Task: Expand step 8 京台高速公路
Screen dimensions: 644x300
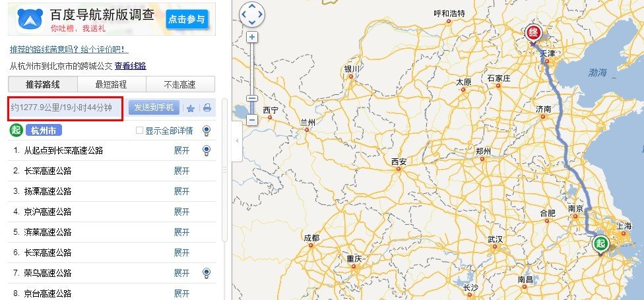Action: coord(181,293)
